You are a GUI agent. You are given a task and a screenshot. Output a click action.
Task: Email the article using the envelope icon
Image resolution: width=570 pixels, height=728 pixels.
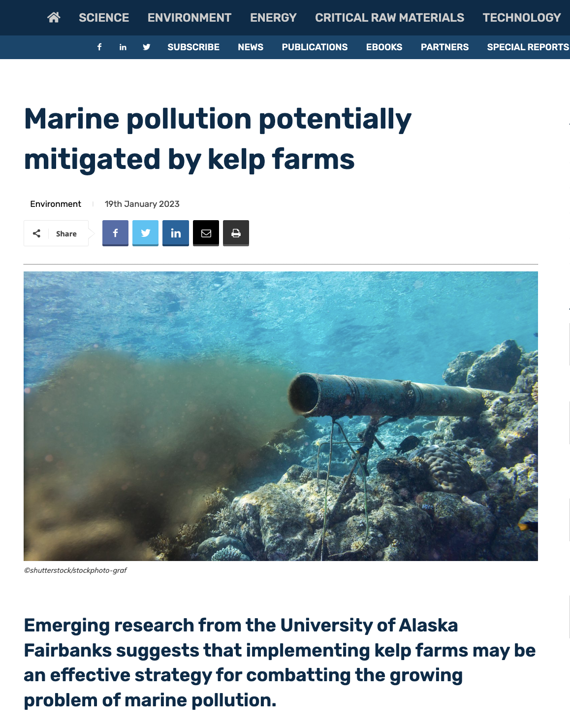pyautogui.click(x=206, y=233)
